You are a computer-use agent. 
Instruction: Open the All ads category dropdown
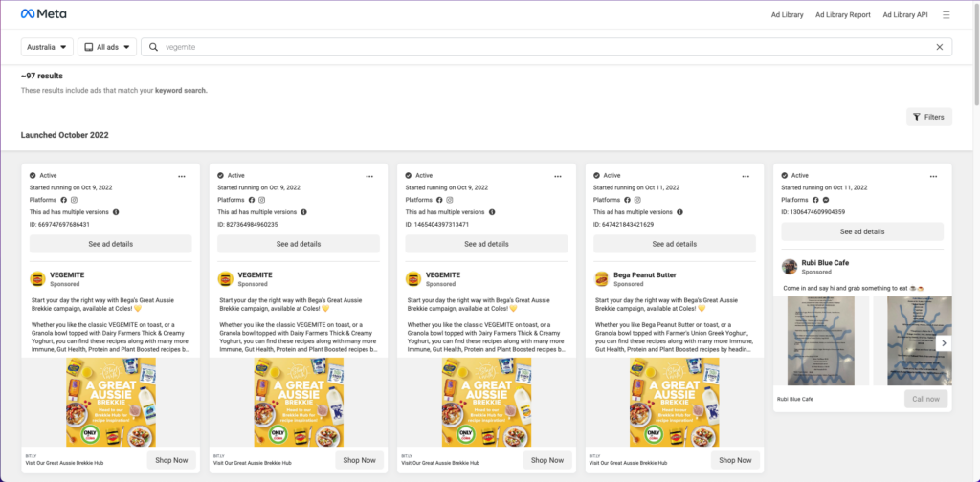107,47
